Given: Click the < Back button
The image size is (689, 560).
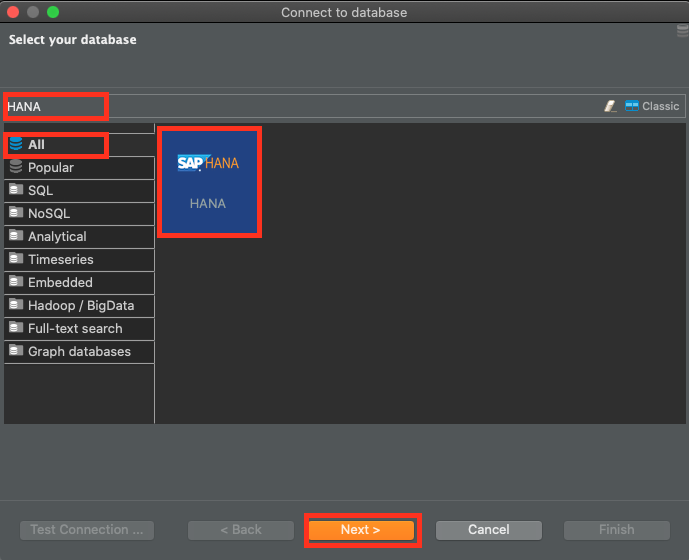Looking at the screenshot, I should pos(241,530).
